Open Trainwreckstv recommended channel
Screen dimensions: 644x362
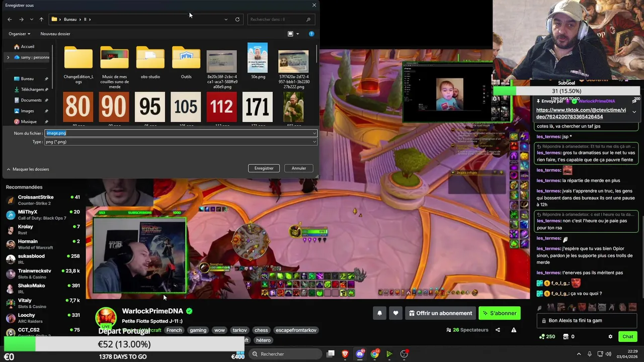(x=43, y=274)
